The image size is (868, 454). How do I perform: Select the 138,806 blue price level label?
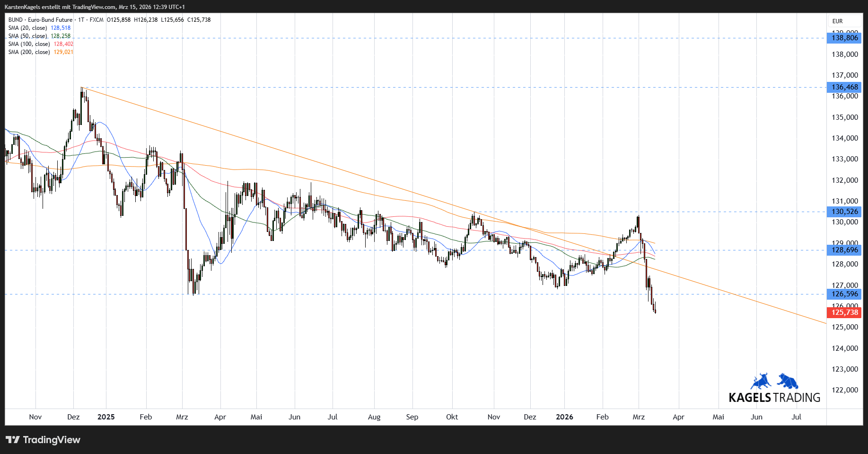tap(844, 38)
